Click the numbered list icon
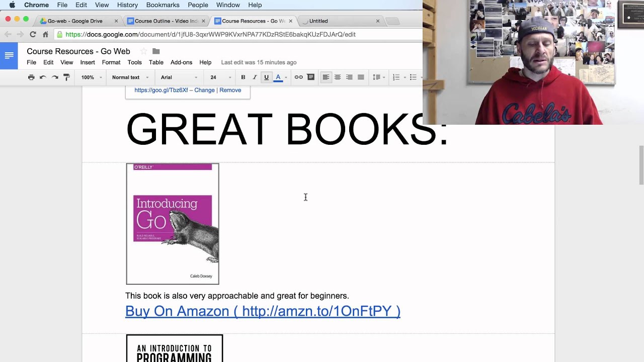The height and width of the screenshot is (362, 644). point(396,77)
